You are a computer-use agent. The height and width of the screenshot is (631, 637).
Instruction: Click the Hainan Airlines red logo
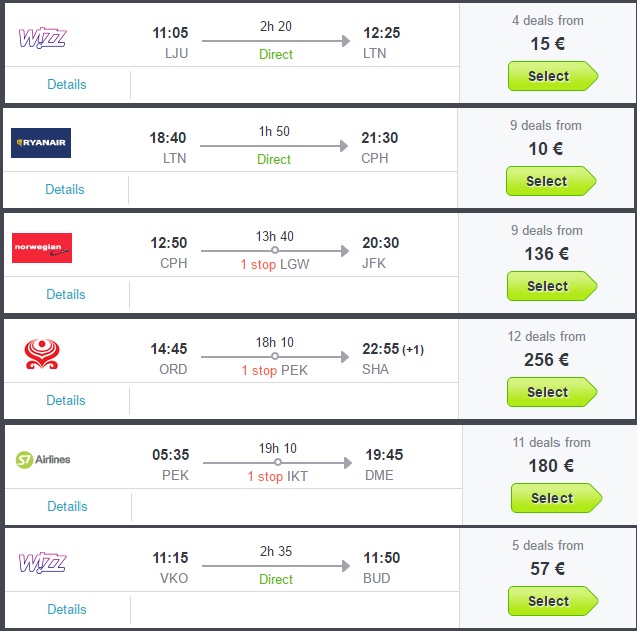(40, 355)
